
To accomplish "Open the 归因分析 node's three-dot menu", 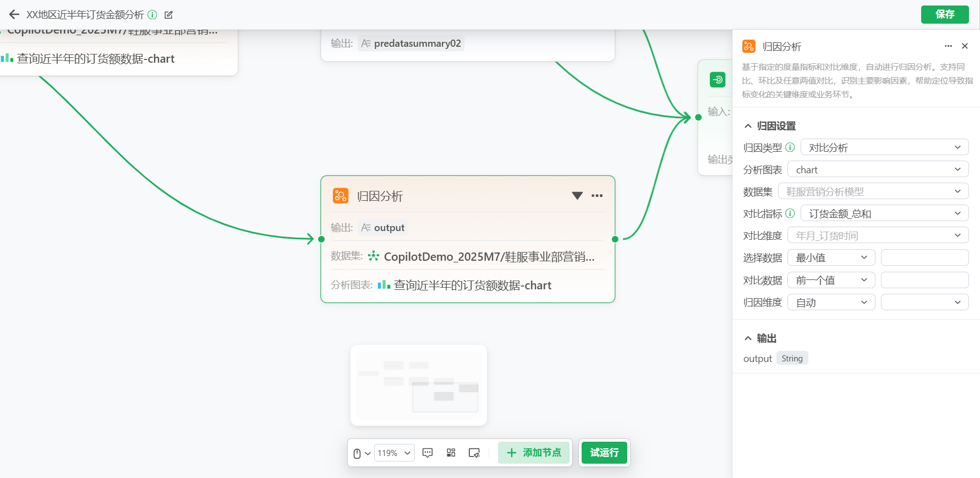I will pyautogui.click(x=597, y=196).
